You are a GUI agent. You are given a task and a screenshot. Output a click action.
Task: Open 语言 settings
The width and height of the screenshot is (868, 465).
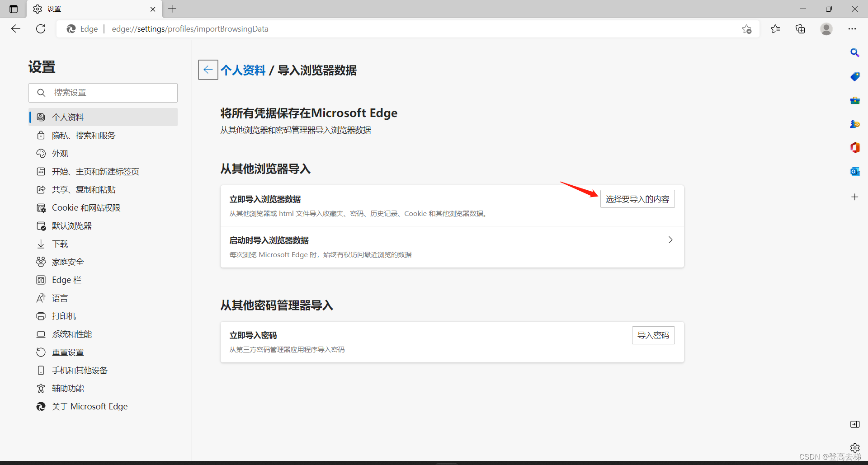[103, 298]
